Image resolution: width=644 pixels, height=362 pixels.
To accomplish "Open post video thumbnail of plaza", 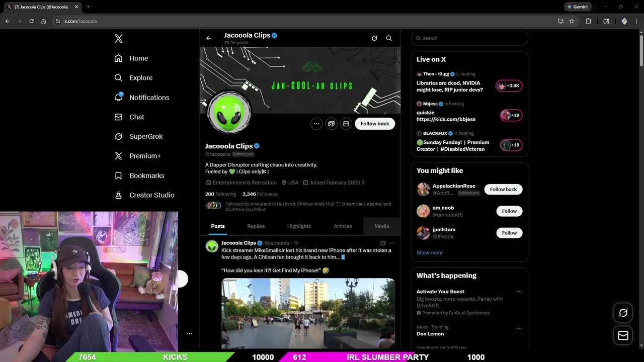I will click(x=308, y=313).
